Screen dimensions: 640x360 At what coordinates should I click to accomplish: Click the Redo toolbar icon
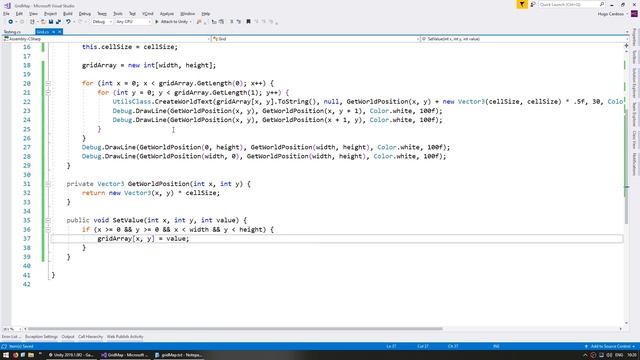pos(80,22)
